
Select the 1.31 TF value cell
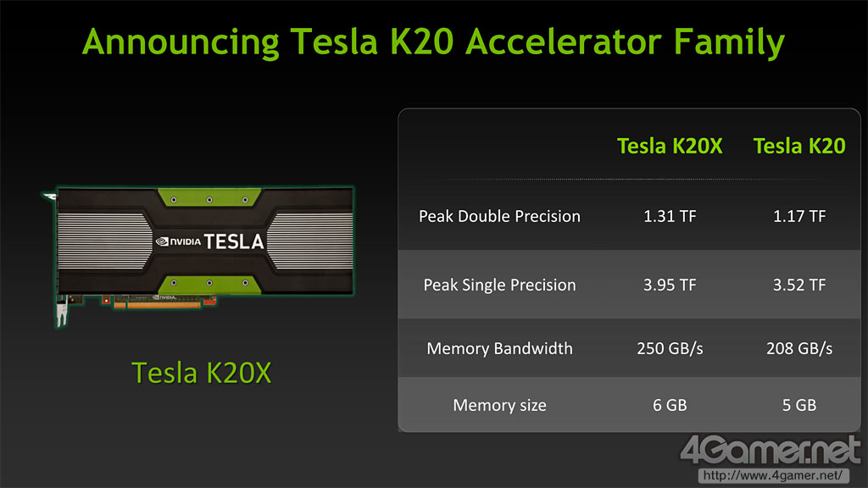point(670,216)
